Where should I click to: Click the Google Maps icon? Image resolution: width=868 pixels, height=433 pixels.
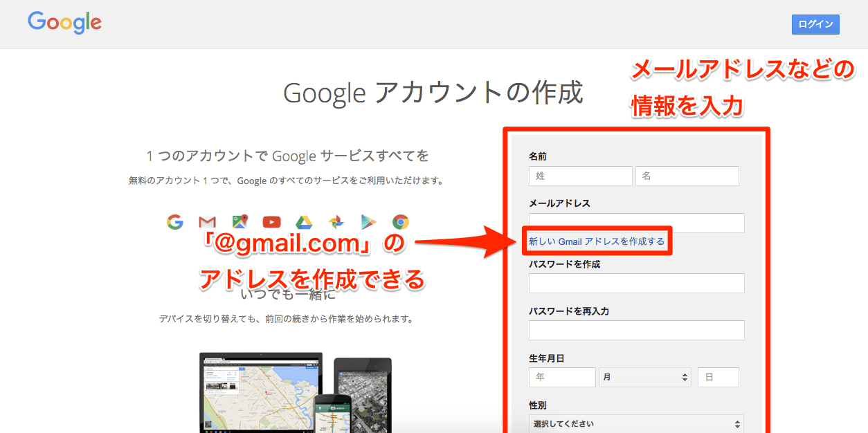click(x=239, y=222)
